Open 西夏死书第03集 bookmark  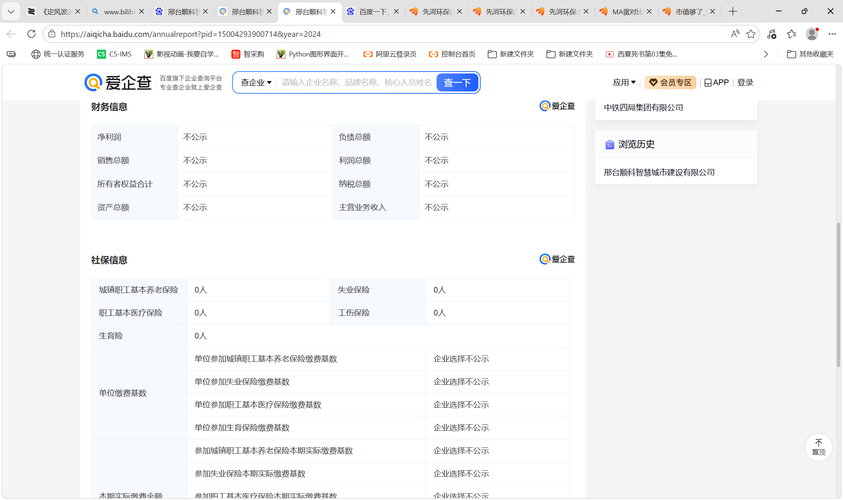pos(641,54)
